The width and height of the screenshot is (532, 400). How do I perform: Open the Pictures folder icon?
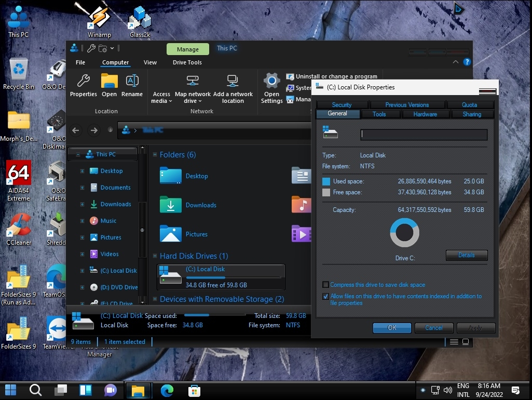[x=171, y=234]
